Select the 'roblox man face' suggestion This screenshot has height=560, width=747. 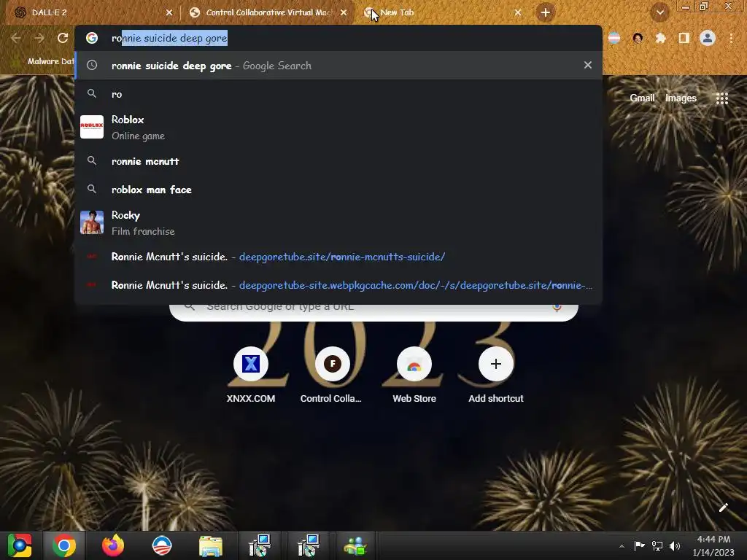[x=338, y=190]
